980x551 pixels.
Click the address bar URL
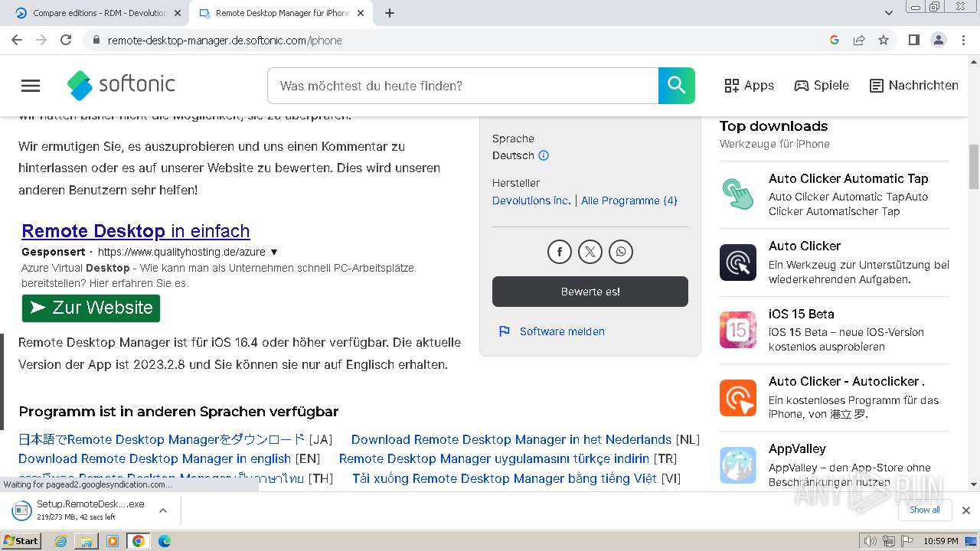(225, 41)
